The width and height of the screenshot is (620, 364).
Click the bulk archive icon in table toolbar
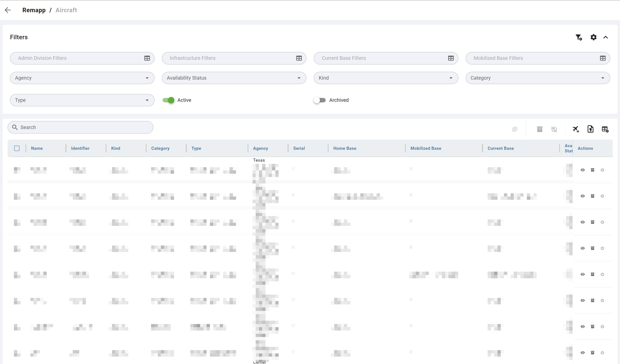539,129
